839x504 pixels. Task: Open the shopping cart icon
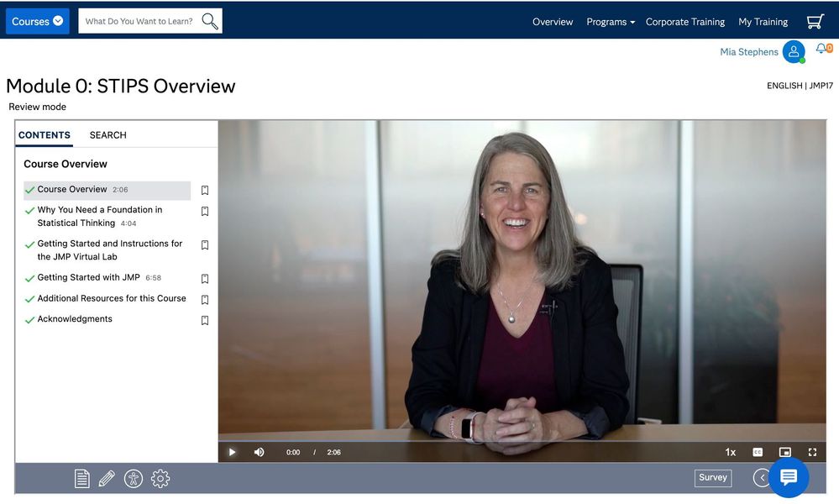click(x=815, y=21)
